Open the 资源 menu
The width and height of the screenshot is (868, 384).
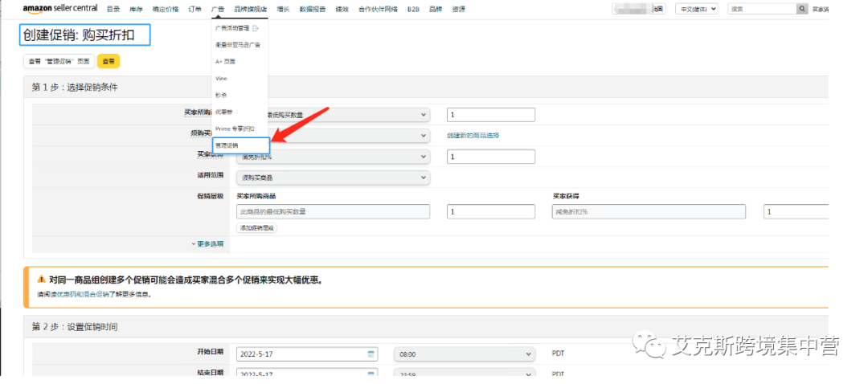click(x=458, y=9)
